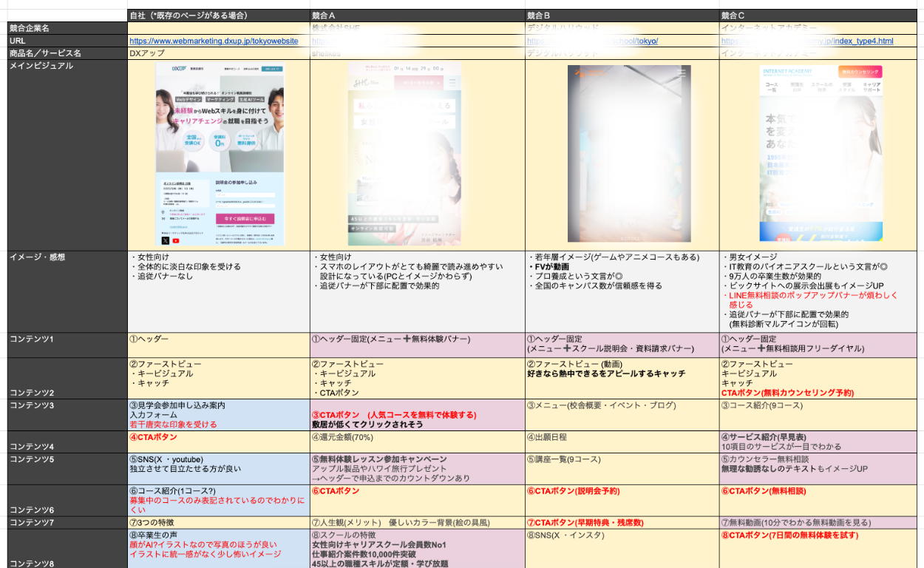Click hamburger menu icon in 競合B screenshot
This screenshot has width=924, height=568.
[681, 73]
